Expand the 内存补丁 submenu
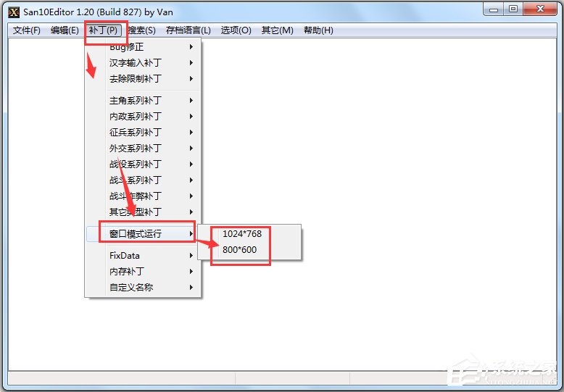 coord(143,271)
